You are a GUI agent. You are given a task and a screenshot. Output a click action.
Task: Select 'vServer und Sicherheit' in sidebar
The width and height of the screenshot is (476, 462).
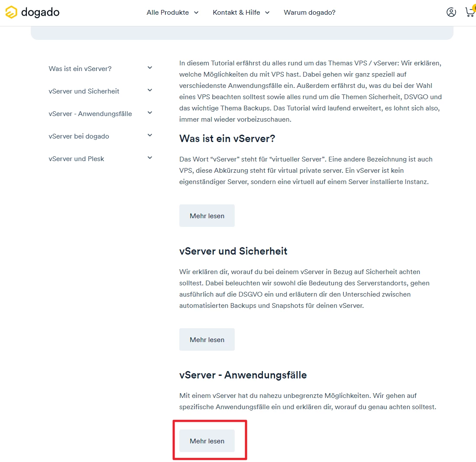[84, 91]
